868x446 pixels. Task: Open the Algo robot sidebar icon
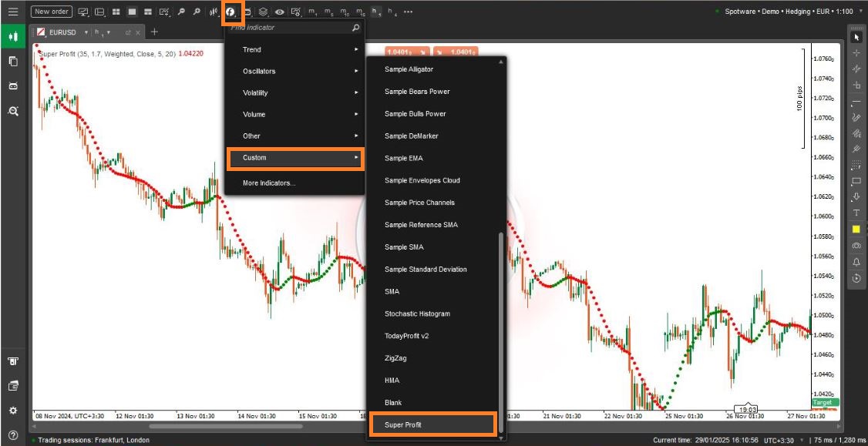point(13,86)
